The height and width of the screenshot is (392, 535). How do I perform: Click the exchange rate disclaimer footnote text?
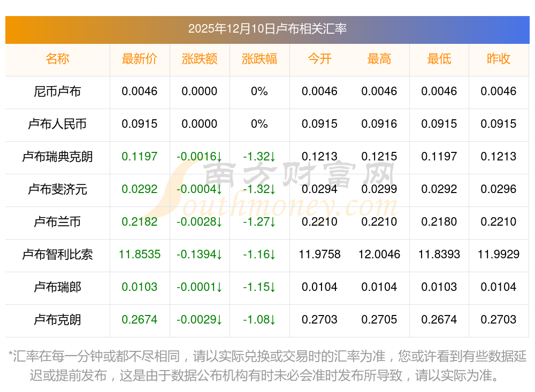tap(267, 366)
